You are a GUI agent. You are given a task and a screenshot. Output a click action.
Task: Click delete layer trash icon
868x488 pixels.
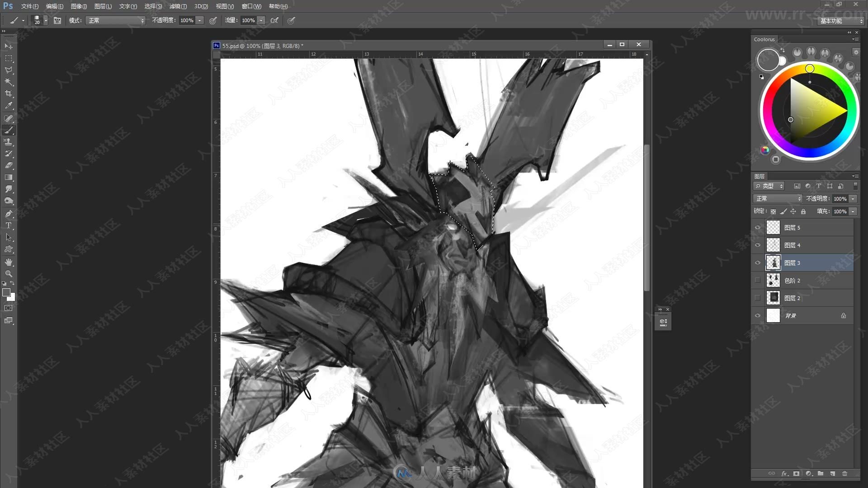click(844, 474)
